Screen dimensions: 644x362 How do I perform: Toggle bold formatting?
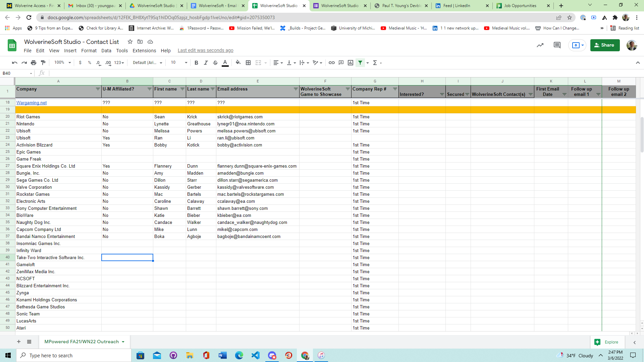pyautogui.click(x=197, y=63)
